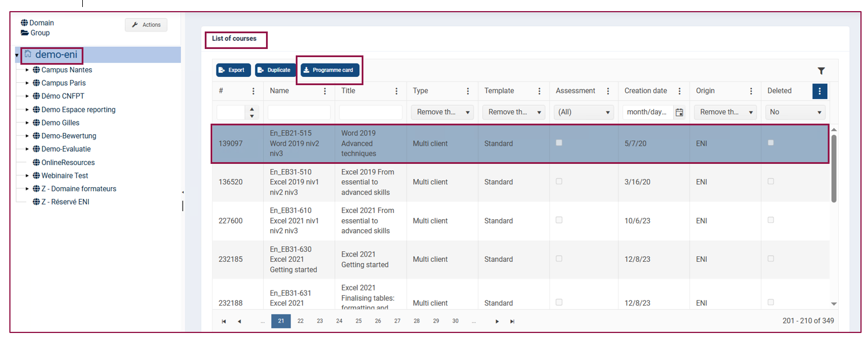Download the Programme card

330,70
